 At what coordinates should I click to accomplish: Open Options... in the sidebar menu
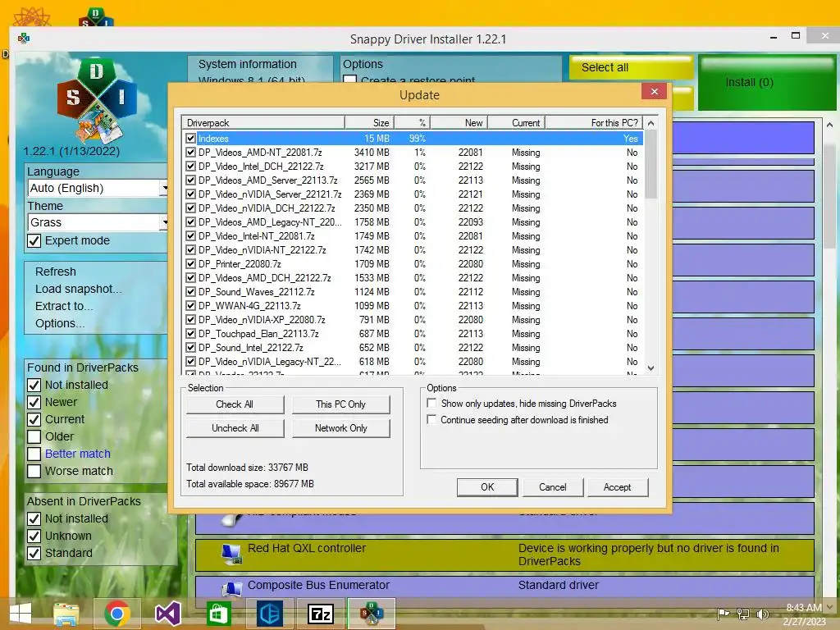tap(59, 323)
